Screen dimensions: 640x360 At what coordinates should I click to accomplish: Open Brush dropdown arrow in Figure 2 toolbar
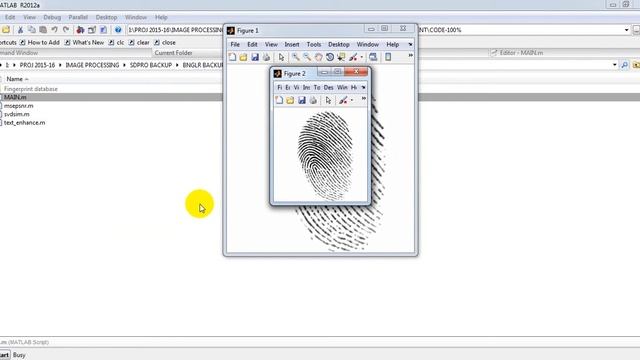pos(352,100)
